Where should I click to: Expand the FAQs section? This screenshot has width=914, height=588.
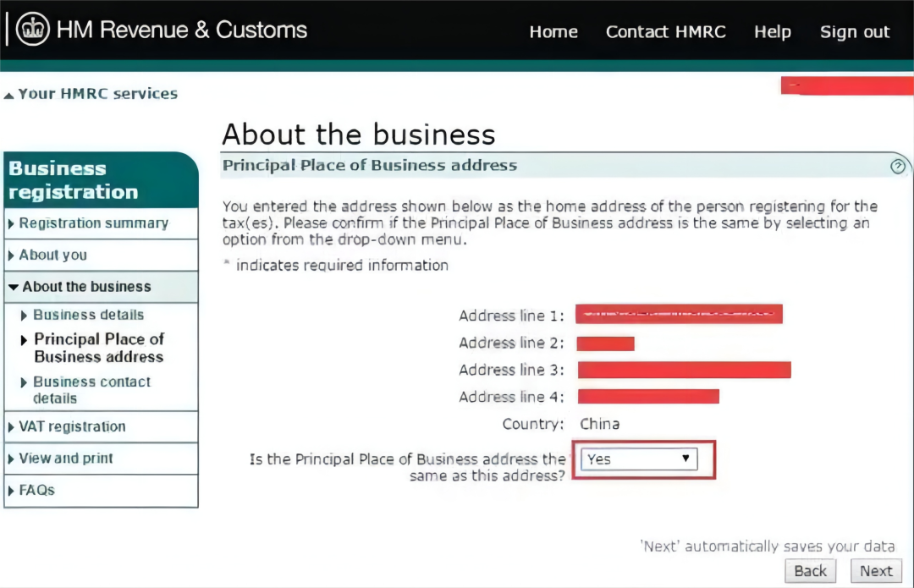pos(101,490)
